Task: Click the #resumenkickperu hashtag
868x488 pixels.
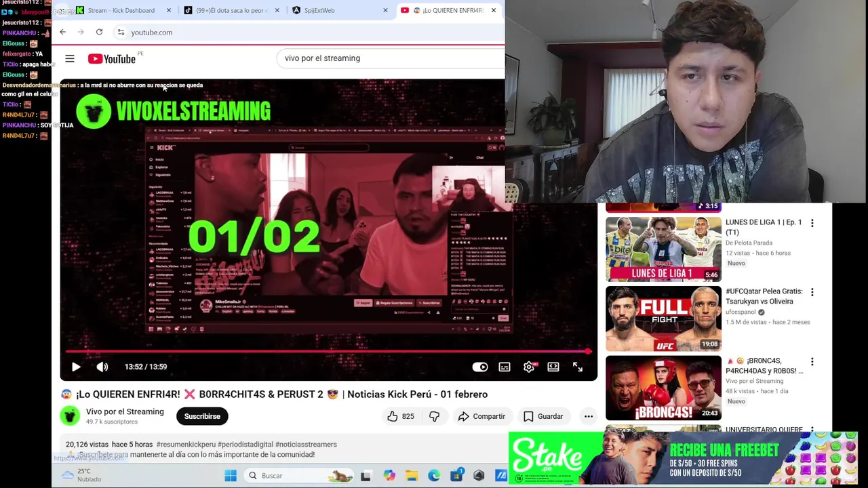Action: coord(185,445)
